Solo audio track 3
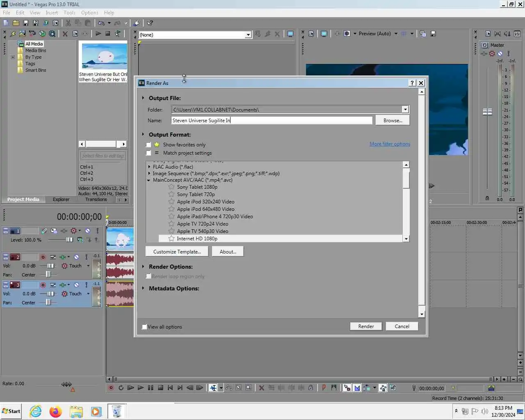This screenshot has height=420, width=525. (86, 285)
